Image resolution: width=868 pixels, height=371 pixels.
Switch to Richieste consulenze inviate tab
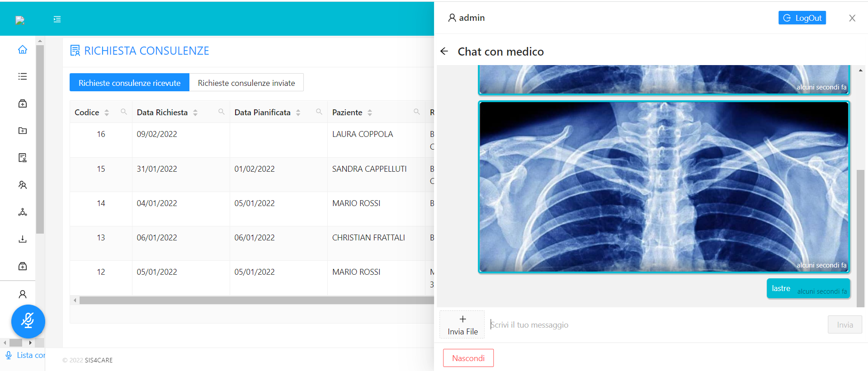(x=246, y=83)
